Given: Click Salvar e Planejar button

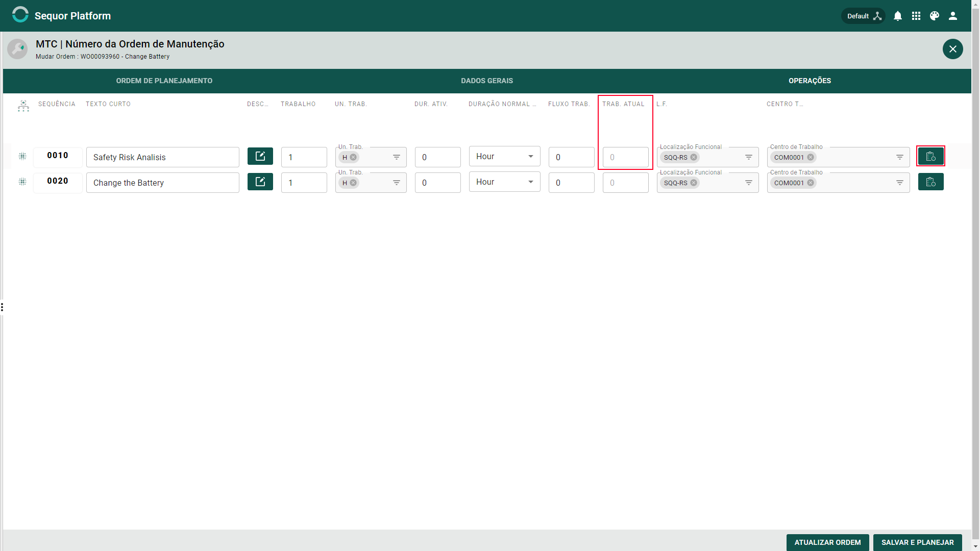Looking at the screenshot, I should pyautogui.click(x=917, y=542).
